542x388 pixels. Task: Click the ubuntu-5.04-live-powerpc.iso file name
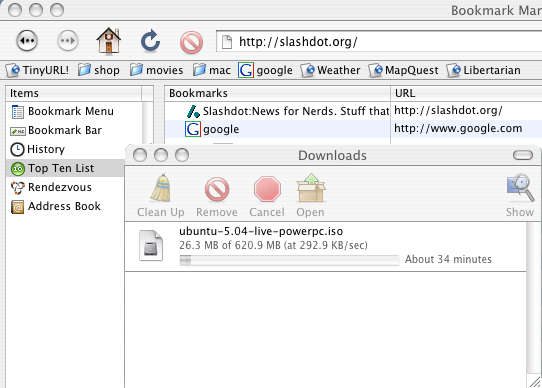tap(261, 231)
